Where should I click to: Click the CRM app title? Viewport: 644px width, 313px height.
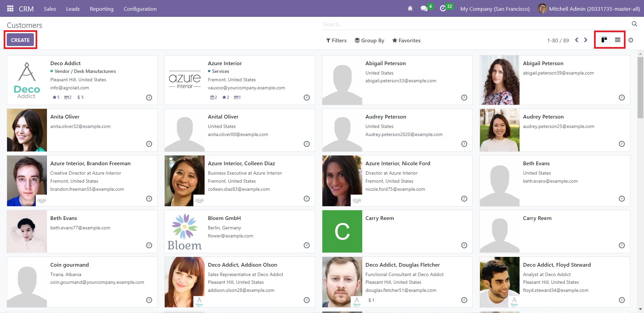click(26, 9)
